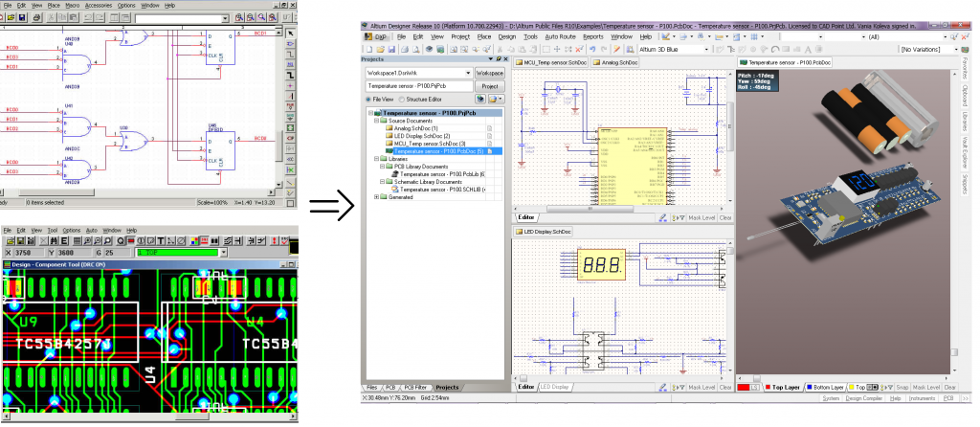Screen dimensions: 980x427
Task: Click Save icon in Altium toolbar
Action: [391, 49]
